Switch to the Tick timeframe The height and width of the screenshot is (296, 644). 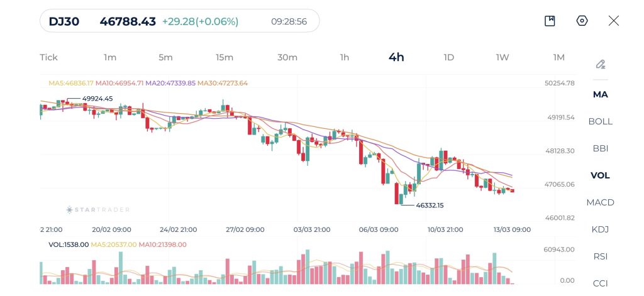point(48,57)
